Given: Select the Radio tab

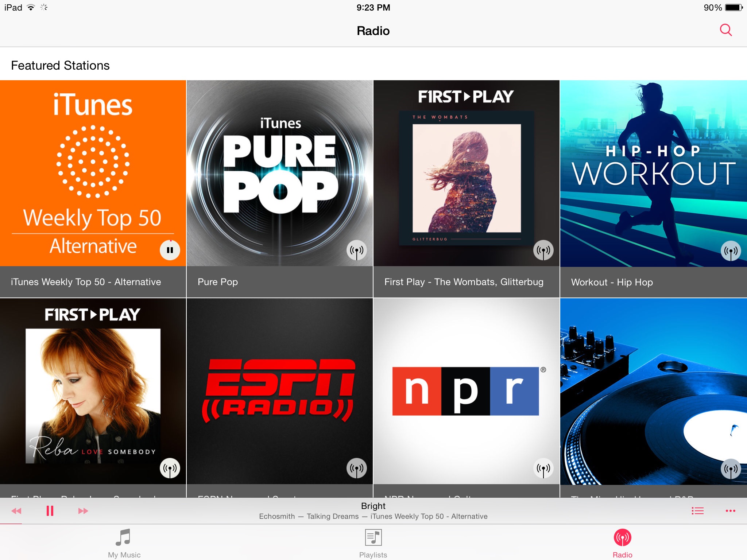Looking at the screenshot, I should (622, 543).
